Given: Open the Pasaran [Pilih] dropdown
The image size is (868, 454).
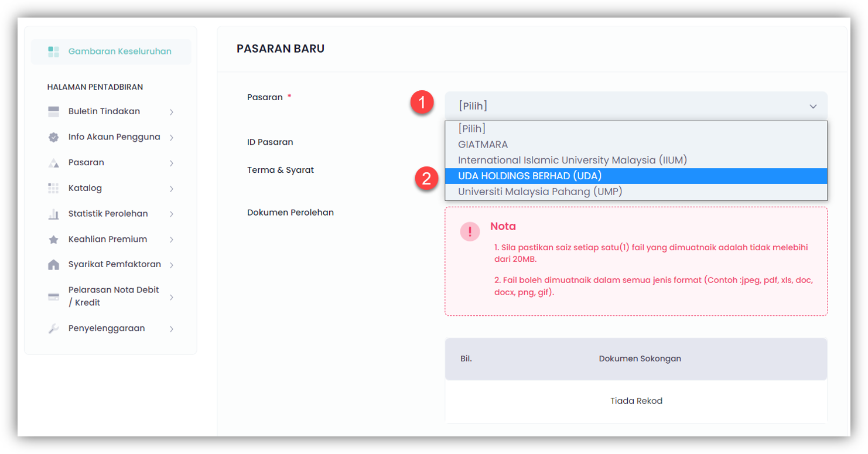Looking at the screenshot, I should click(635, 106).
